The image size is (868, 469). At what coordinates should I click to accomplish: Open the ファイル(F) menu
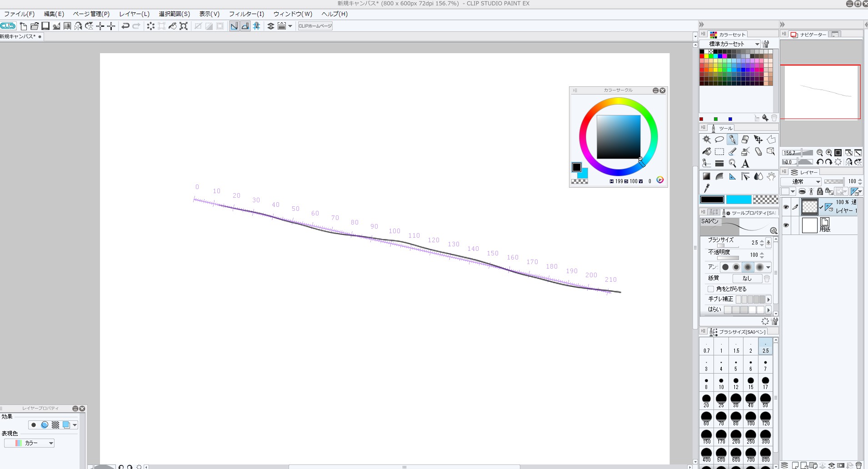point(20,14)
